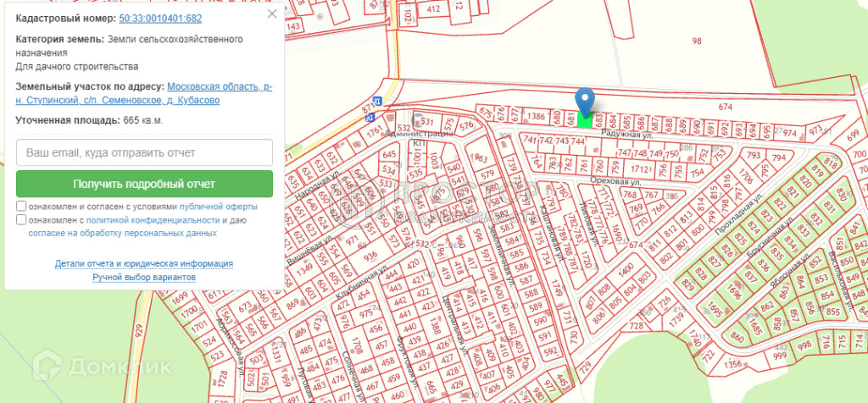Click the 'Ореховая ул.' street label
Viewport: 868px width, 403px height.
[615, 181]
